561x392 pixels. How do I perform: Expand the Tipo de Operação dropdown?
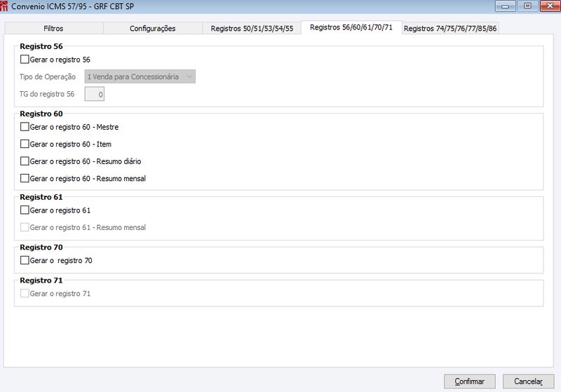(140, 76)
